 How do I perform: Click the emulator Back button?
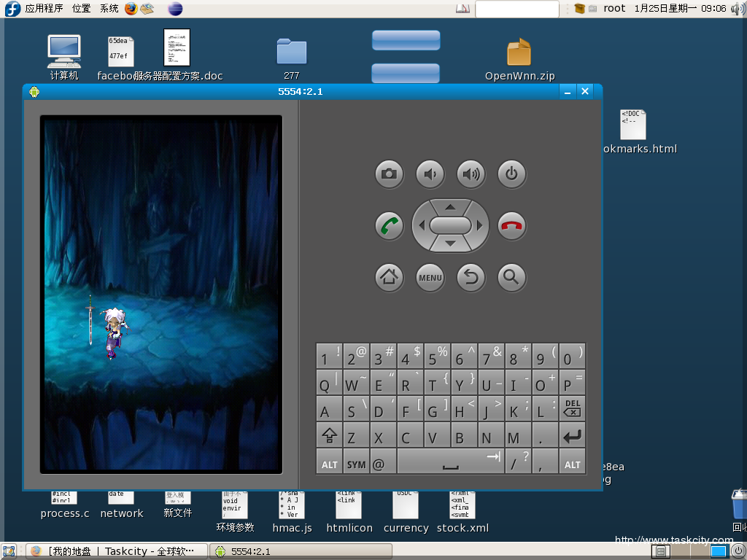(471, 277)
